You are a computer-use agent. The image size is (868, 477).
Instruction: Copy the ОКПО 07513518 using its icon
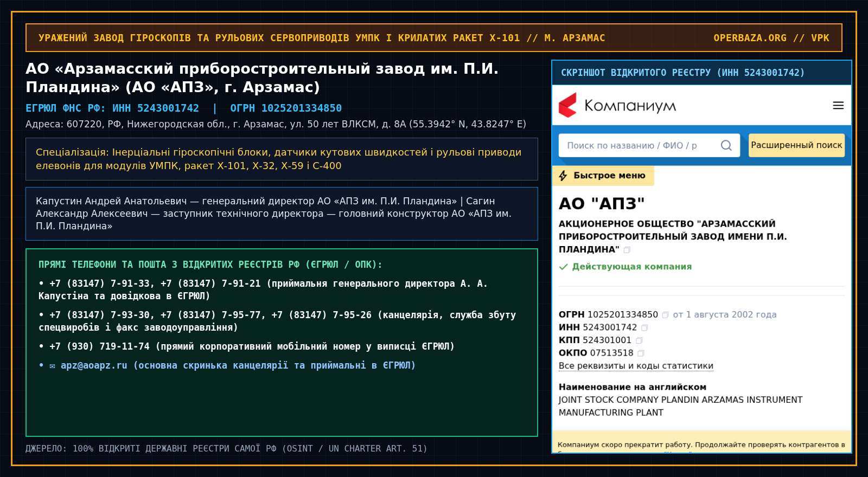point(641,353)
